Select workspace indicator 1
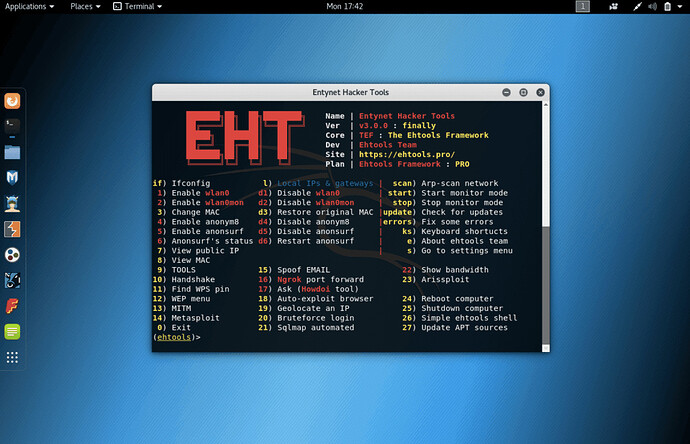 [x=582, y=6]
